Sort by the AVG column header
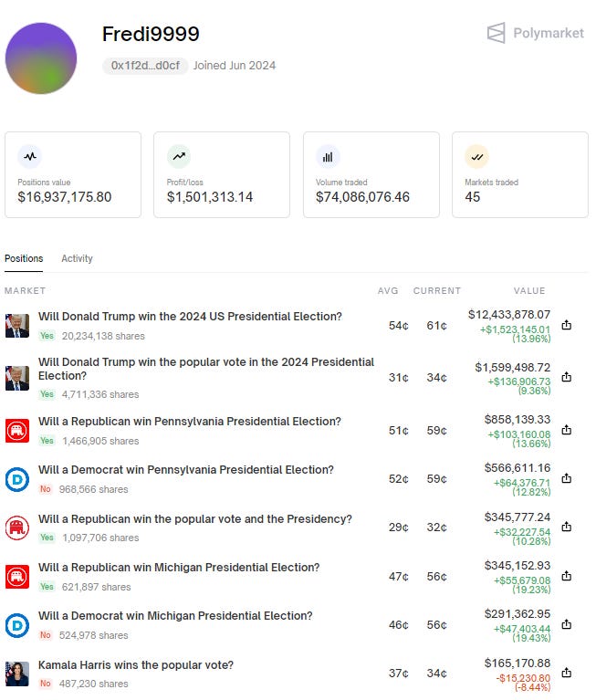596x700 pixels. coord(388,290)
